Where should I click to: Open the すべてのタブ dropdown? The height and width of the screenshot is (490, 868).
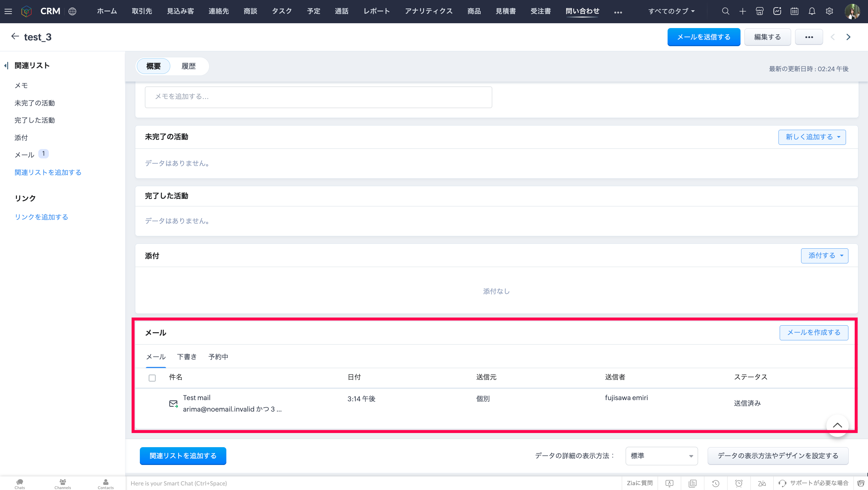point(671,11)
